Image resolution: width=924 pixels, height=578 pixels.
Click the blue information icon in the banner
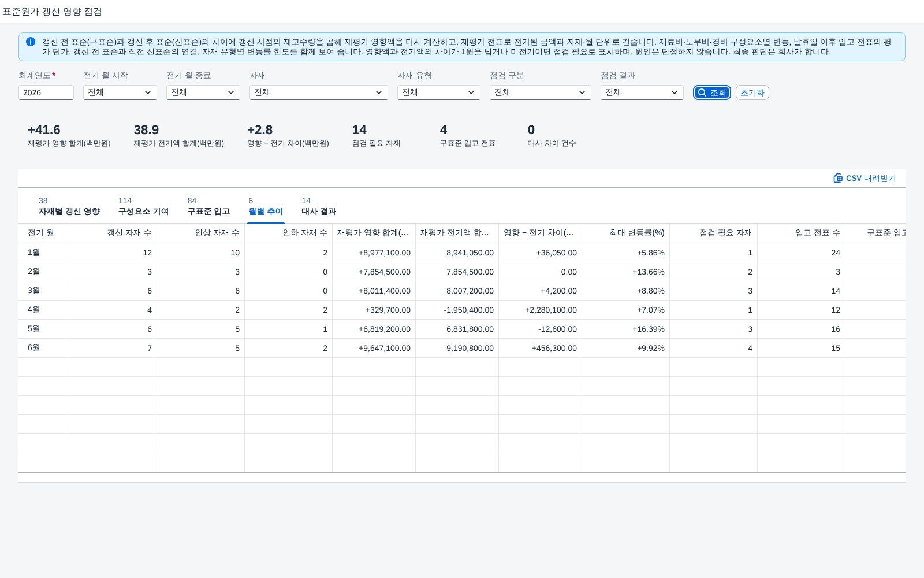[x=31, y=42]
